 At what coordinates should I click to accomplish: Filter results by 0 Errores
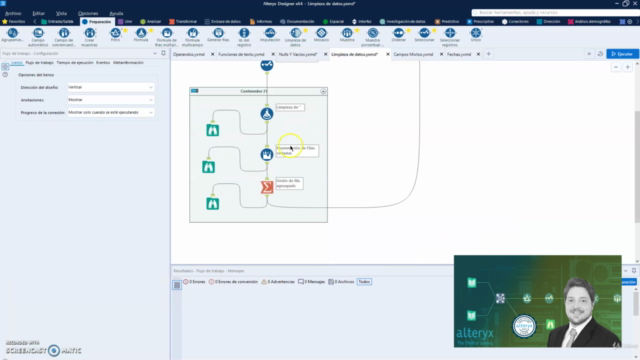pyautogui.click(x=194, y=282)
